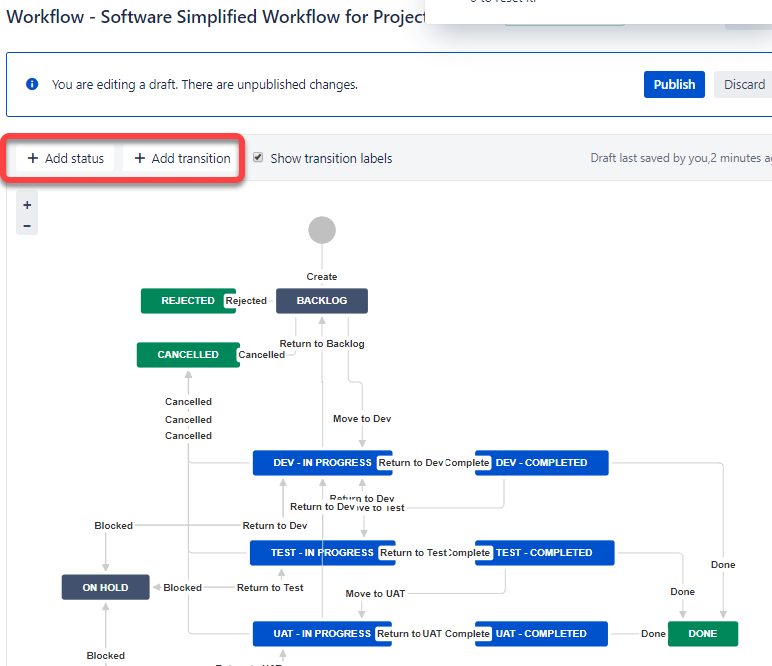
Task: Zoom in the workflow diagram with plus
Action: 27,205
